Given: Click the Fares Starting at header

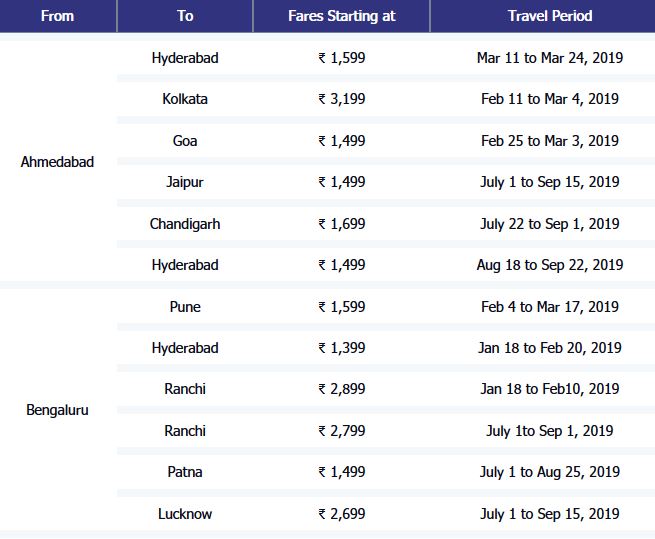Looking at the screenshot, I should point(341,16).
